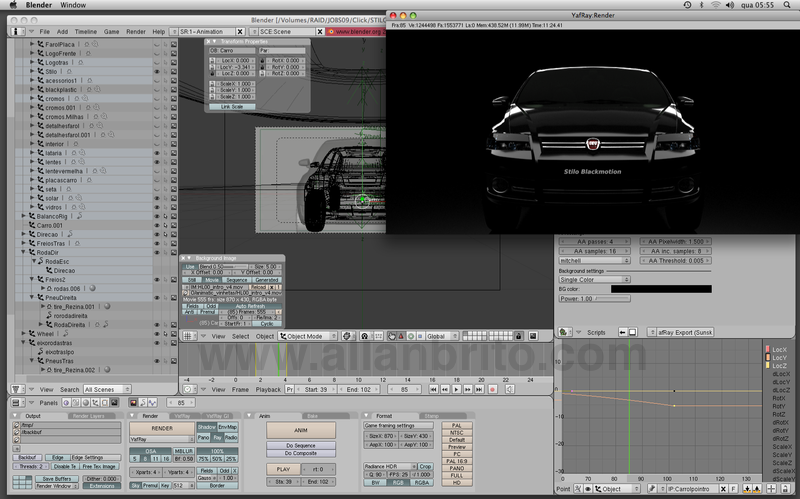Open the Global orientation dropdown

click(x=442, y=336)
